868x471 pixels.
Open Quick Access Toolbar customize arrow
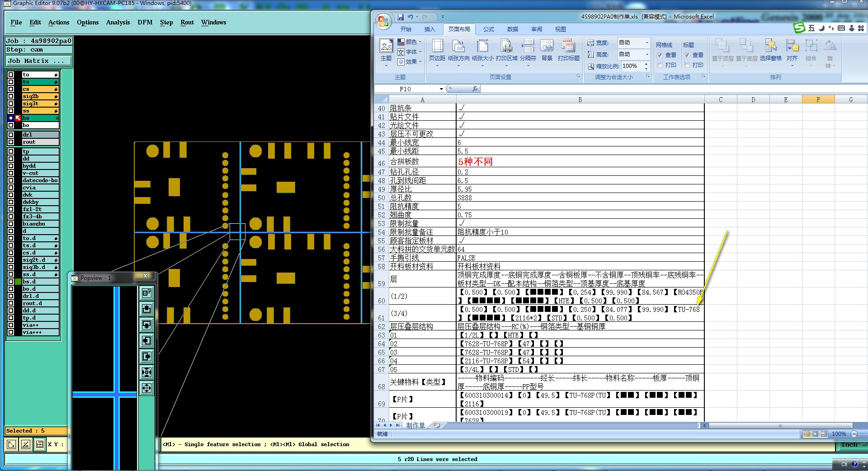tap(443, 17)
